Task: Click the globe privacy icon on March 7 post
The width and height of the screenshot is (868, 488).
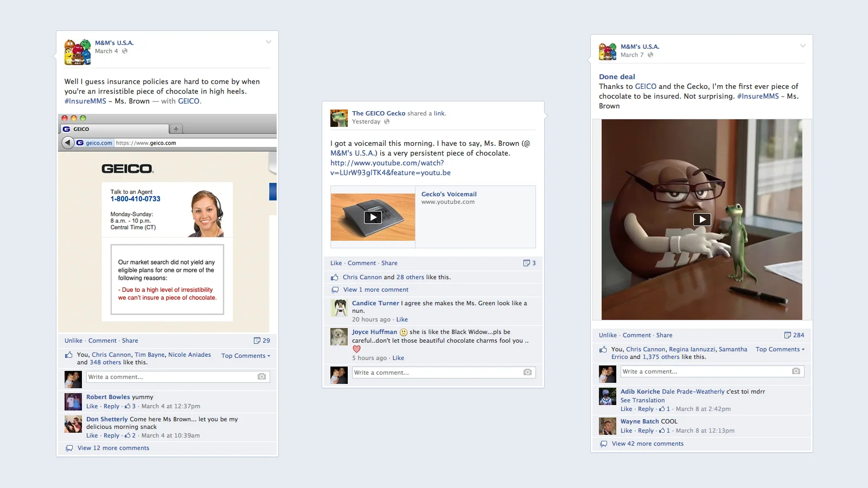Action: point(650,55)
